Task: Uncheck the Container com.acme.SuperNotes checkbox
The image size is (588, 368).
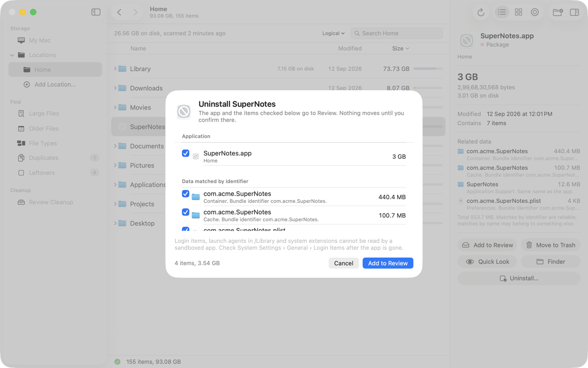Action: click(x=186, y=194)
